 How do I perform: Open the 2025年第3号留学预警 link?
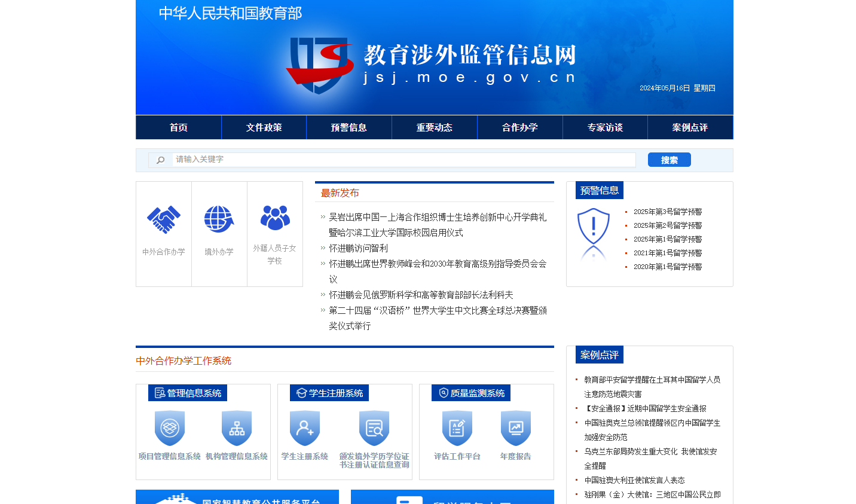667,212
